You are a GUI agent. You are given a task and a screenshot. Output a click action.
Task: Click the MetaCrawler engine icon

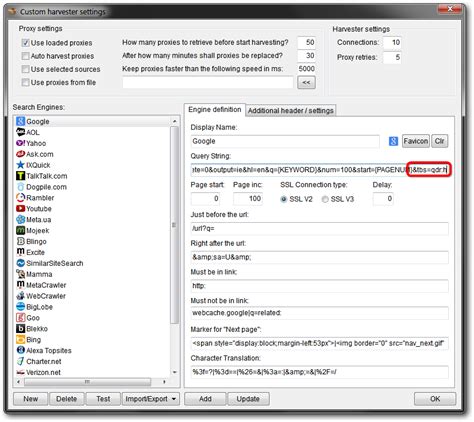[20, 285]
